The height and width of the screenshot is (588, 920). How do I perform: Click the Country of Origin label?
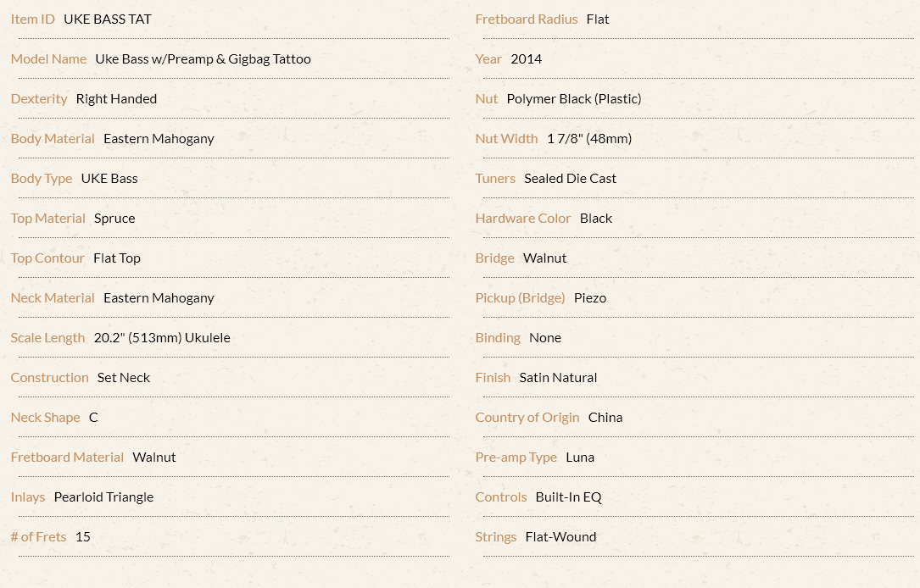[527, 418]
